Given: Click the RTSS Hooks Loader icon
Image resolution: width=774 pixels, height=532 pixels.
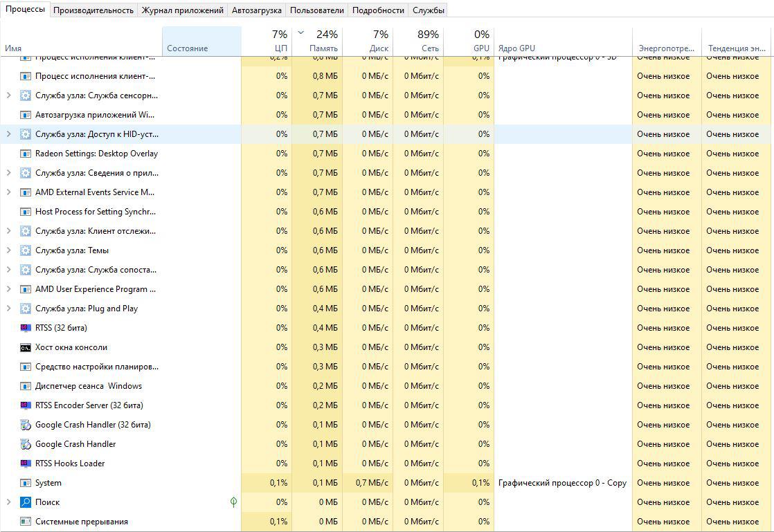Looking at the screenshot, I should pos(26,464).
